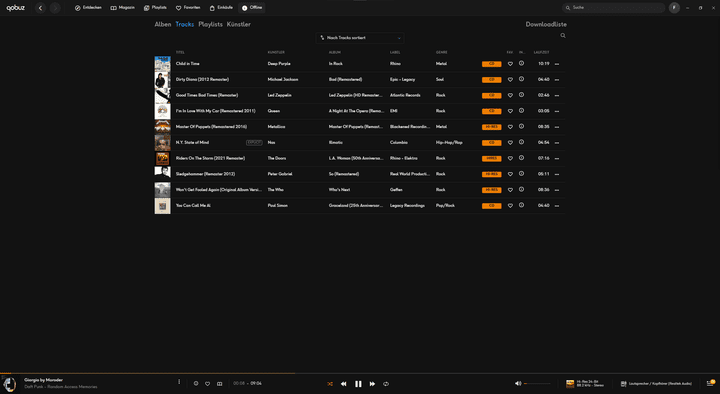
Task: Favorite Master Of Puppets heart icon
Action: [x=510, y=127]
